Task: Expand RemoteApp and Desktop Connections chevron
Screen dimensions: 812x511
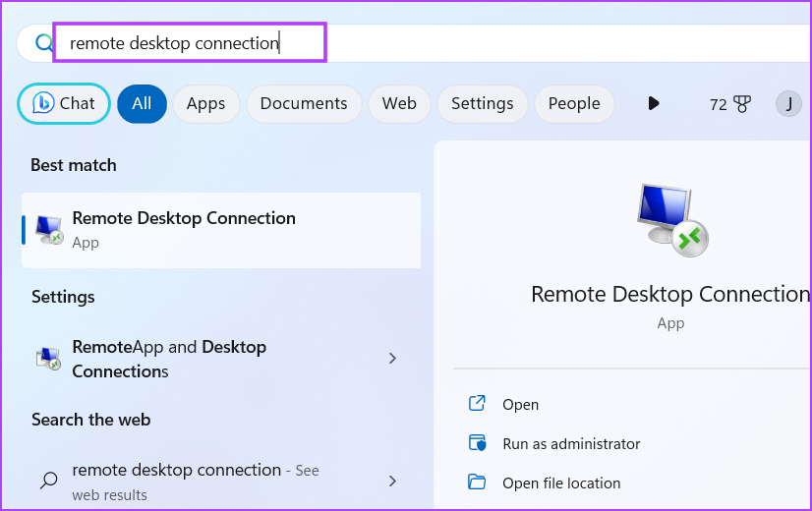Action: click(x=392, y=359)
